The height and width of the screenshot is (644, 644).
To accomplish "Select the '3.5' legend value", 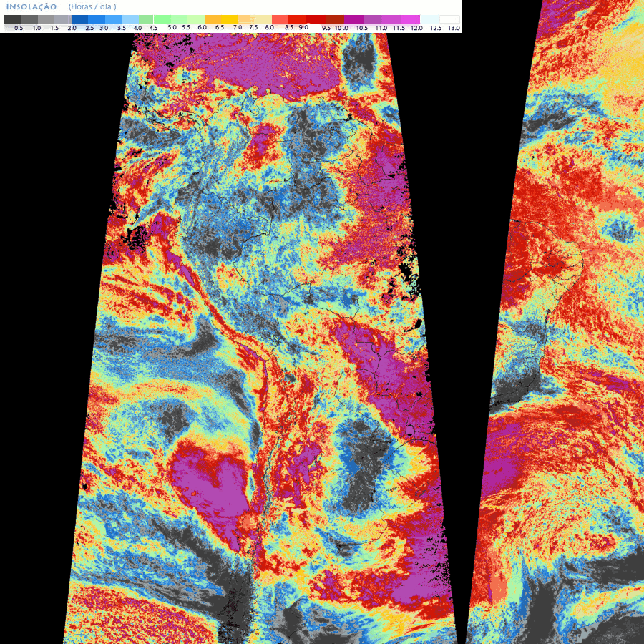I will click(x=122, y=28).
